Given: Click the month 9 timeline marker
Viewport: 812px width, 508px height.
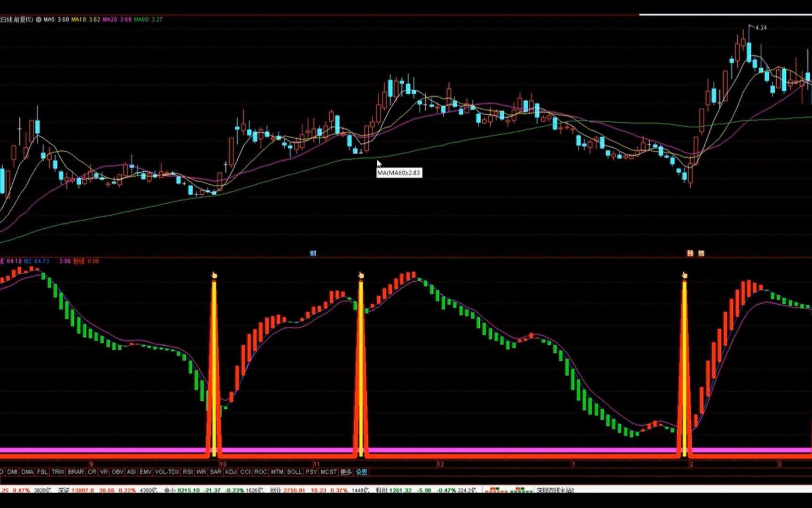Looking at the screenshot, I should 92,464.
